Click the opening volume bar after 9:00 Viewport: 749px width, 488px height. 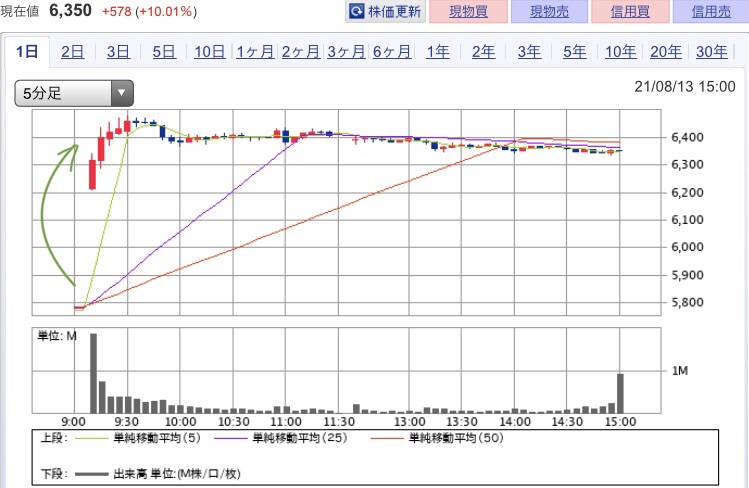(94, 373)
